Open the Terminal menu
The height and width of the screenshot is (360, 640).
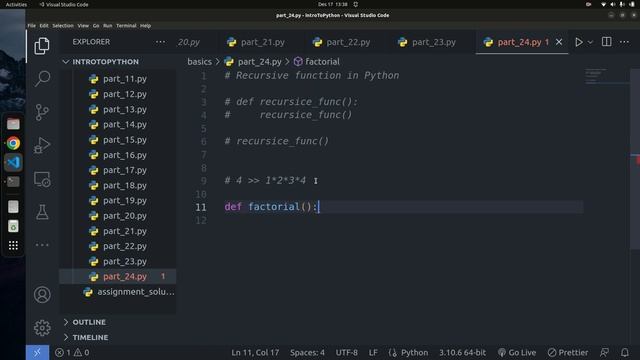(x=126, y=26)
